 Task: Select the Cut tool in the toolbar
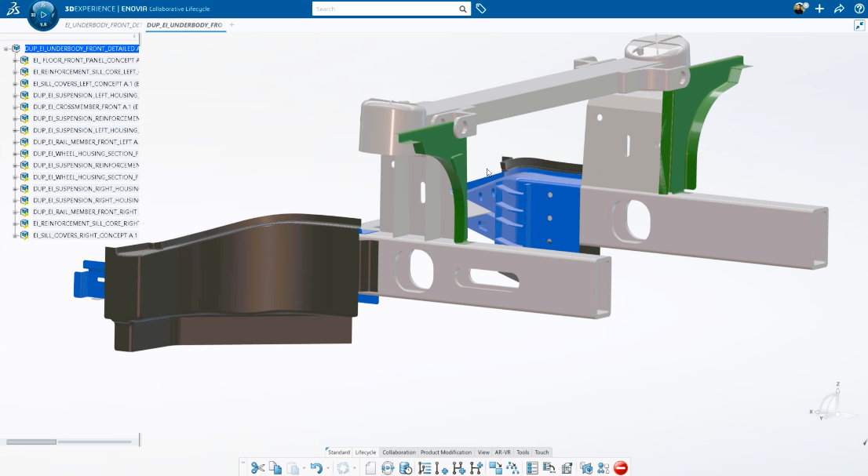[x=257, y=467]
